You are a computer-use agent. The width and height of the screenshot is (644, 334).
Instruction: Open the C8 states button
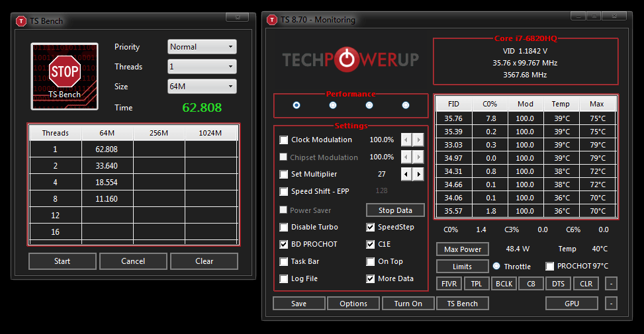(531, 284)
